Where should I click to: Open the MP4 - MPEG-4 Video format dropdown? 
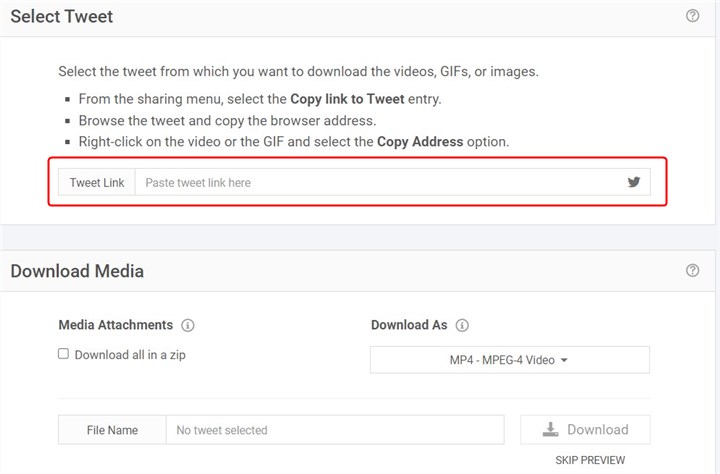pos(509,360)
